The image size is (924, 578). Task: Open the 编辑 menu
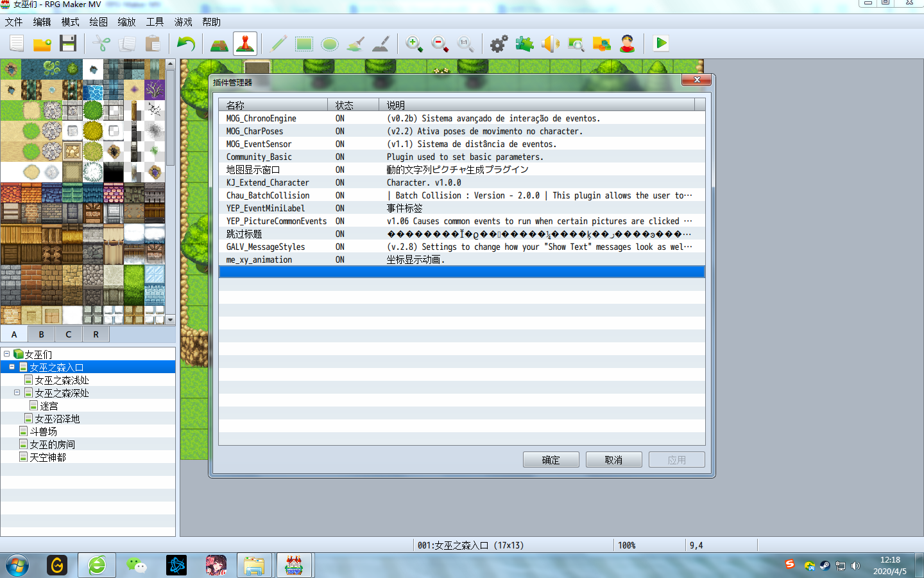pos(42,22)
